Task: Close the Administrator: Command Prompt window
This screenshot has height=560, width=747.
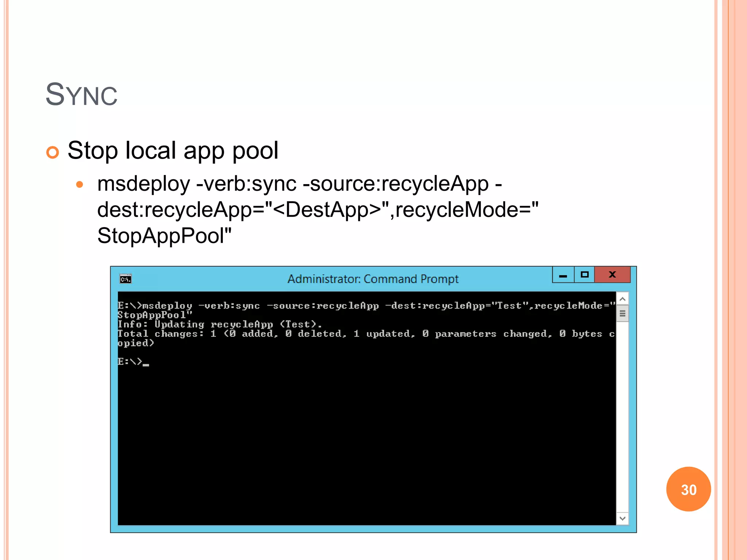Action: coord(612,275)
